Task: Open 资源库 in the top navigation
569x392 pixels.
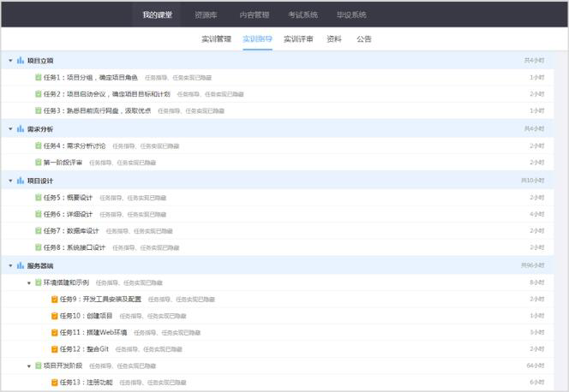Action: click(x=206, y=15)
